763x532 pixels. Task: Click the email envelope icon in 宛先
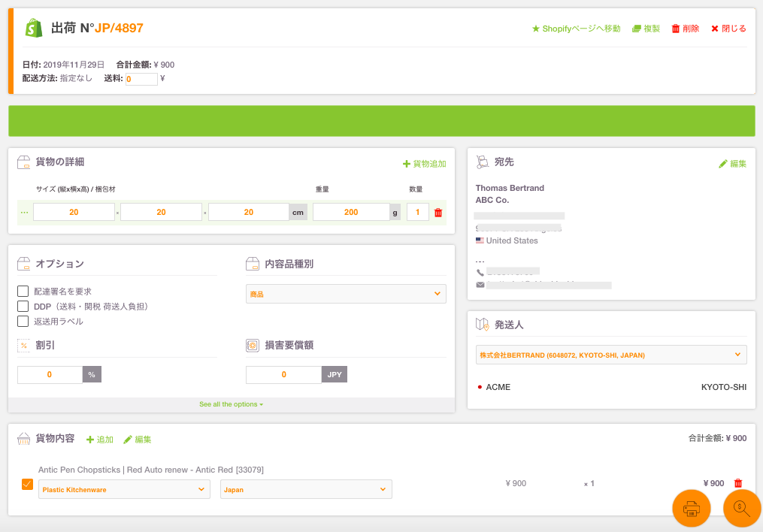[x=480, y=285]
